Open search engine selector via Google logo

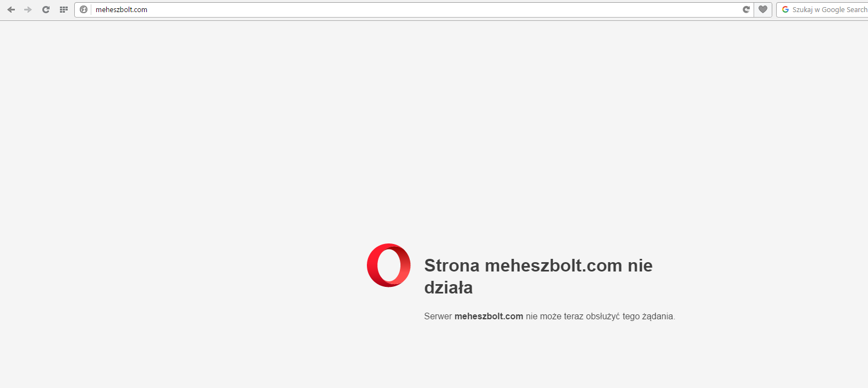click(785, 9)
